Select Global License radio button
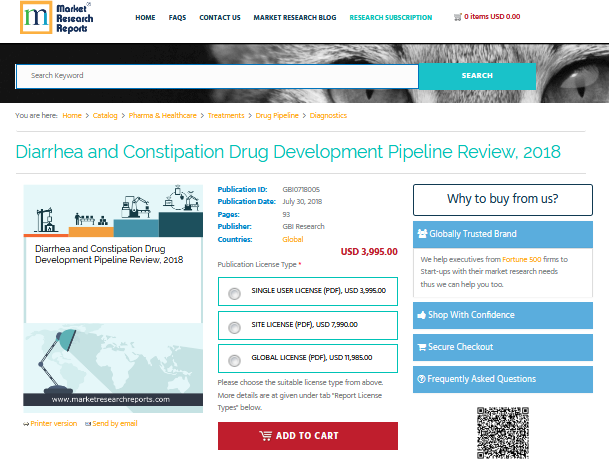Viewport: 609px width, 466px height. [234, 361]
